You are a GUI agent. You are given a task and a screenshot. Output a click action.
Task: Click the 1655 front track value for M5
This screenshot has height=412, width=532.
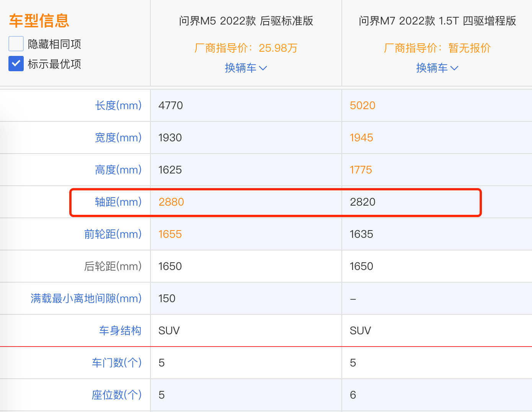170,234
